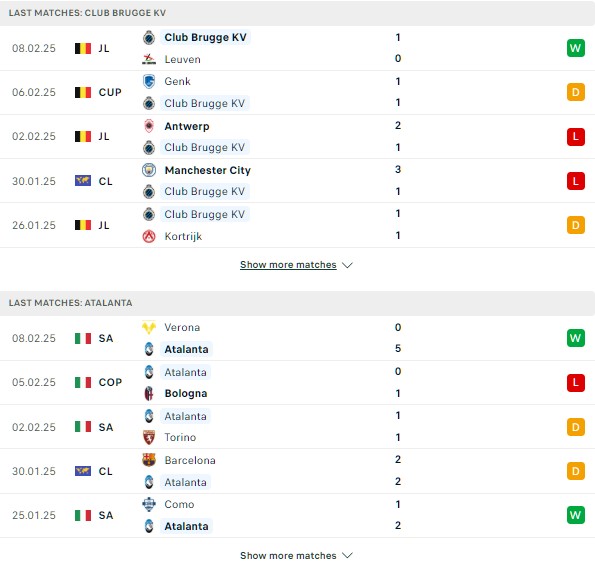Screen dimensions: 595x574
Task: Click the Antwerp club crest icon
Action: (149, 126)
